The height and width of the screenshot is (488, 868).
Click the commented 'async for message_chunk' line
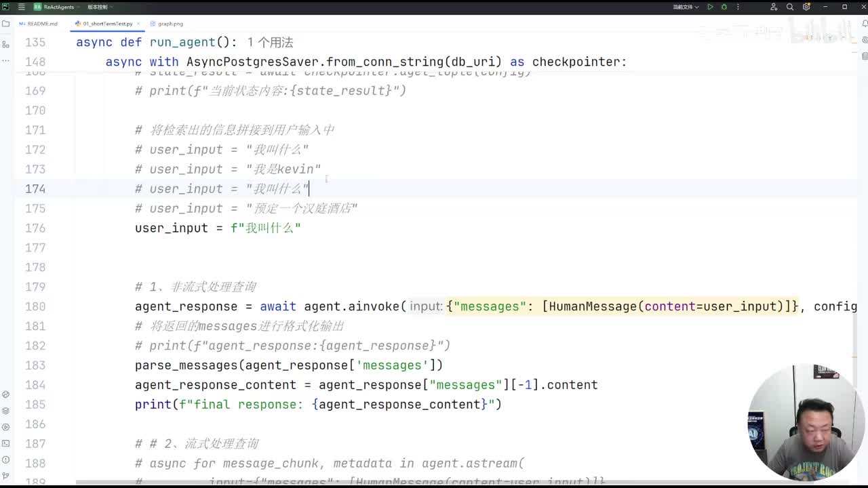pos(330,463)
